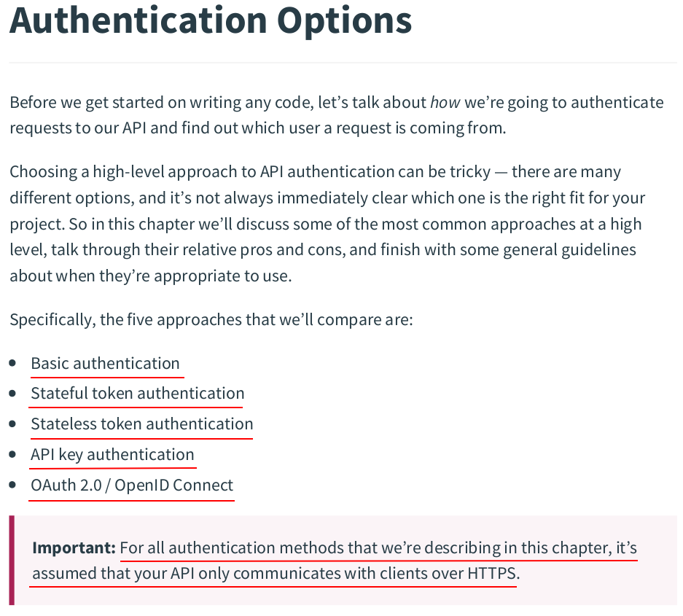Click the API key authentication link
This screenshot has width=683, height=616.
pos(112,455)
